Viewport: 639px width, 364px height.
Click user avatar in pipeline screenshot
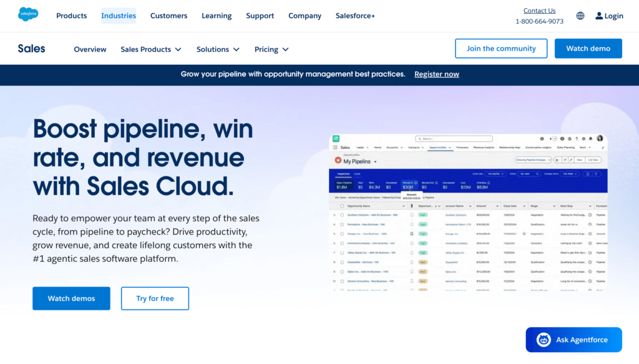click(600, 138)
